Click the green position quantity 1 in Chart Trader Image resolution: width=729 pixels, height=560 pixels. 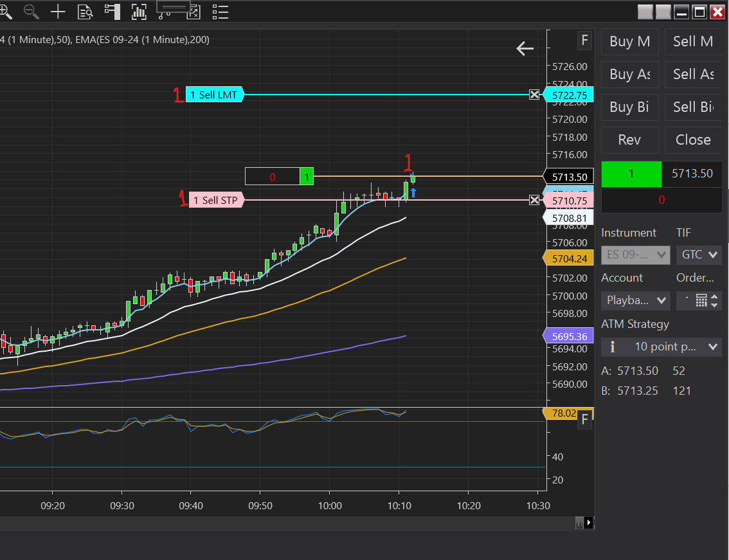[631, 174]
